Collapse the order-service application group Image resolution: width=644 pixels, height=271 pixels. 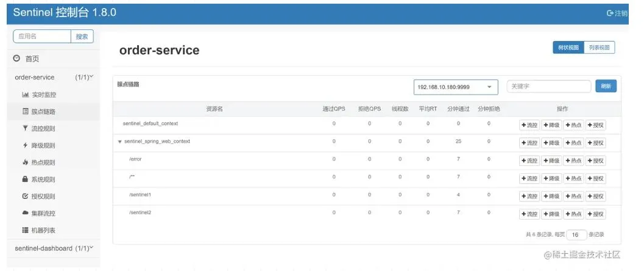pyautogui.click(x=54, y=77)
